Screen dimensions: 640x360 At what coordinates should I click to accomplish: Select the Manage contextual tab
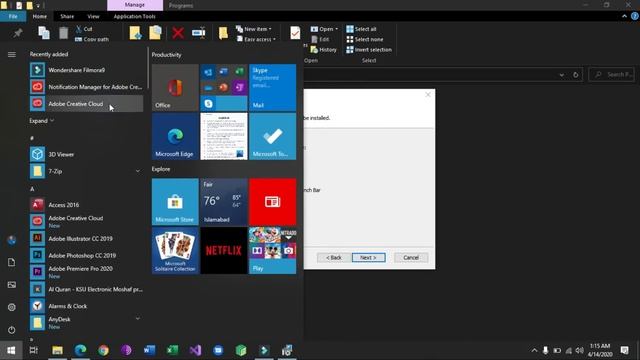[135, 5]
